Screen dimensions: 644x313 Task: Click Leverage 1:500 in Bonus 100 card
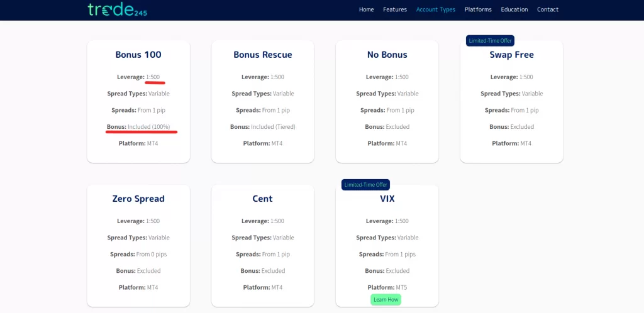point(138,77)
